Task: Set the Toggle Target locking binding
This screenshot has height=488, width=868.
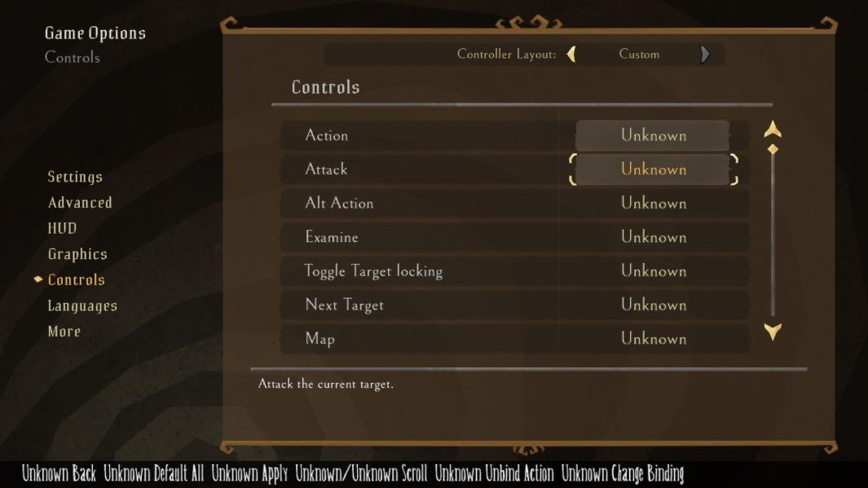Action: 653,271
